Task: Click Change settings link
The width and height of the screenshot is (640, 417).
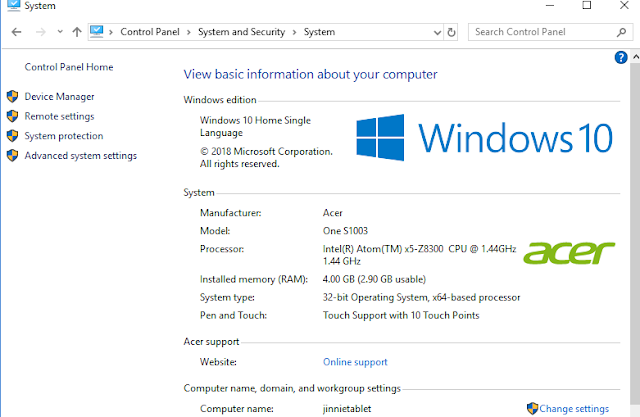Action: click(574, 408)
